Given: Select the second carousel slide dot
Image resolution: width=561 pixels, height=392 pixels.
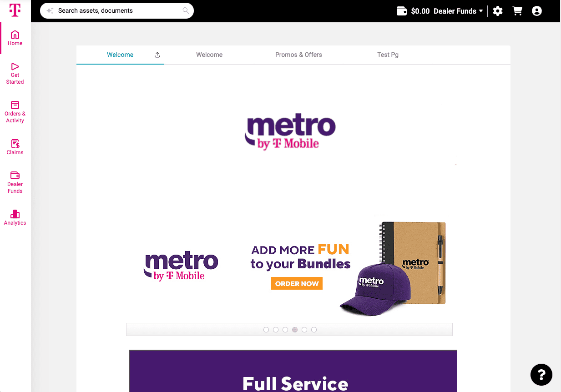Looking at the screenshot, I should (x=276, y=330).
